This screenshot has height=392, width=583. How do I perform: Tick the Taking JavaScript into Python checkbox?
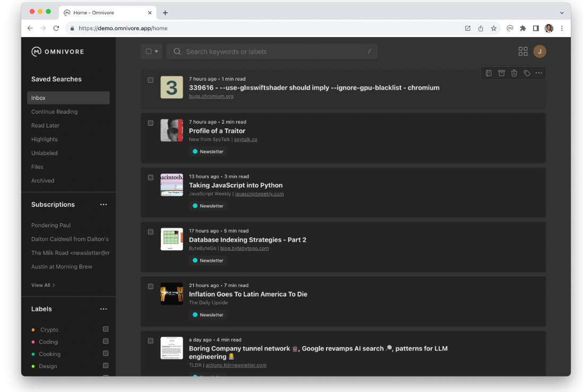point(151,178)
